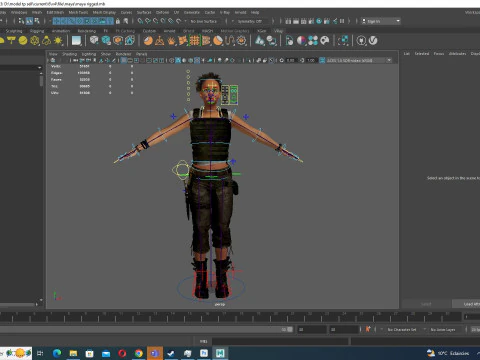Click the circled V-Ray logo shelf icon
The height and width of the screenshot is (360, 480).
pos(373,41)
